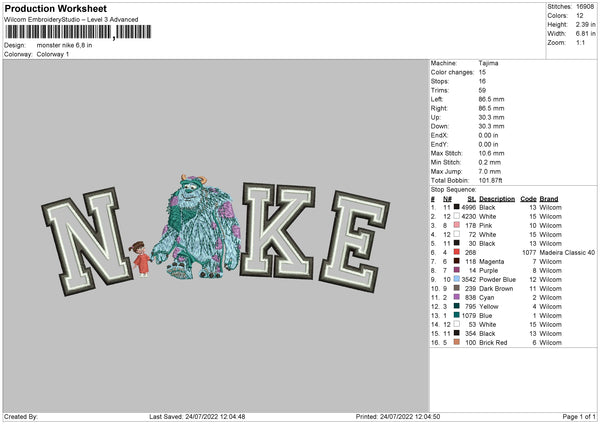
Task: Select the 'Page 1 of 1' indicator
Action: (579, 416)
